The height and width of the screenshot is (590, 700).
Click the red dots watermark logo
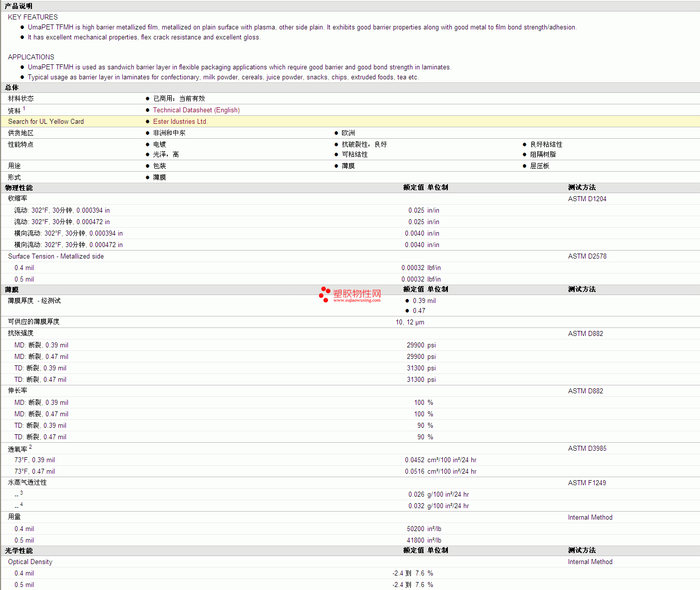click(325, 294)
